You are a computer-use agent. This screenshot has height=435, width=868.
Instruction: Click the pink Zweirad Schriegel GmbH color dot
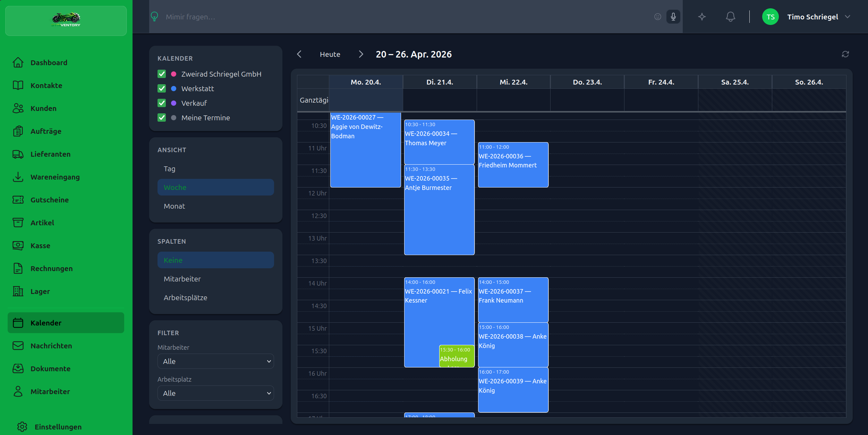[x=174, y=74]
